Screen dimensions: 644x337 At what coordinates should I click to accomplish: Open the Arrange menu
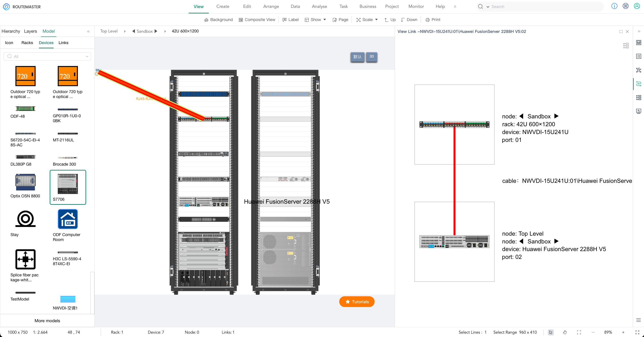[x=271, y=6]
